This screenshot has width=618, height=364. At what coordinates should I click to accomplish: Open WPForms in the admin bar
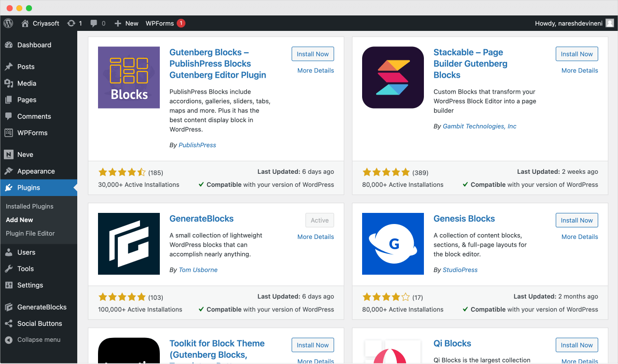point(165,23)
